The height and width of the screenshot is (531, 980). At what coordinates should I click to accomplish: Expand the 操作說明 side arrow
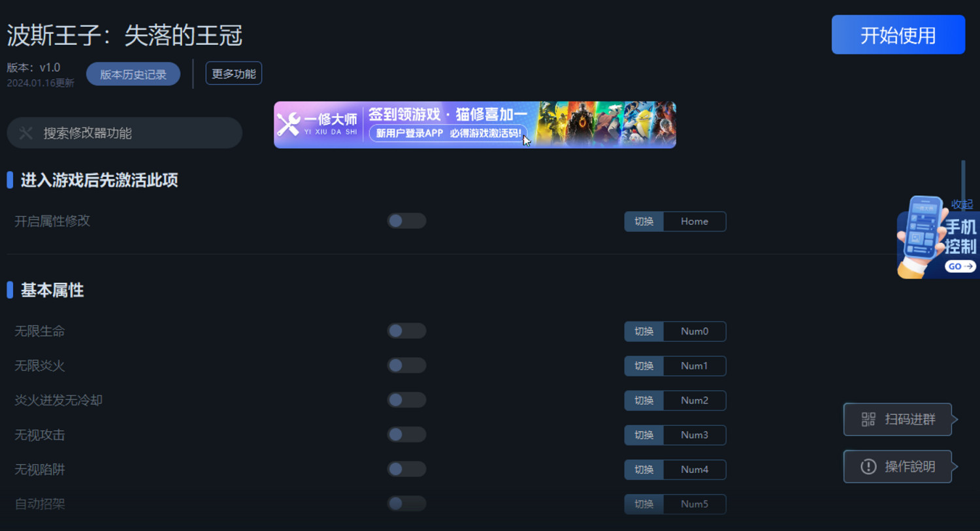[x=955, y=466]
